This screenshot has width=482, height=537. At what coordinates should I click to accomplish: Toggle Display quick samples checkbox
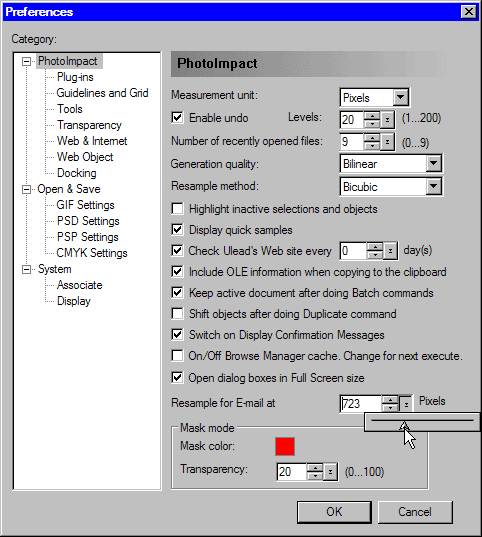pos(177,230)
